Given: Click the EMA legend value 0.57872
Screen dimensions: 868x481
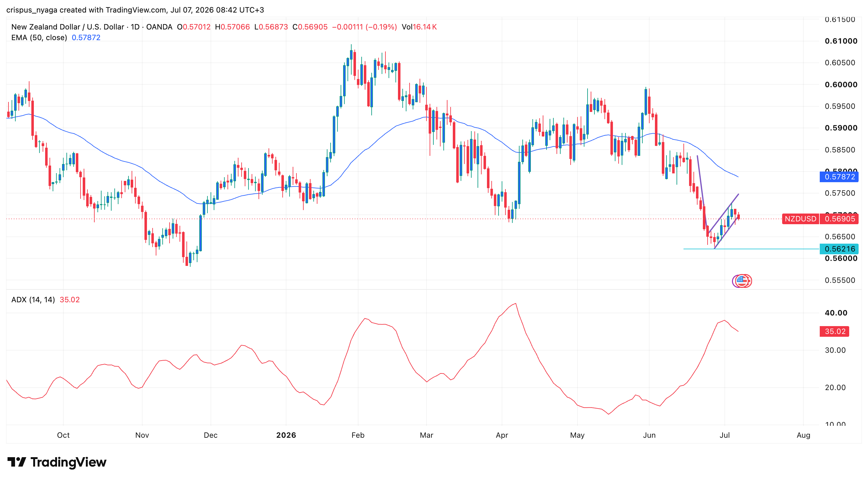Looking at the screenshot, I should click(86, 37).
